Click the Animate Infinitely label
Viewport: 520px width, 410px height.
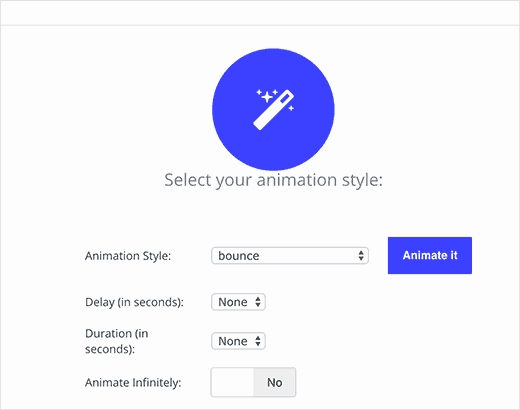tap(133, 382)
